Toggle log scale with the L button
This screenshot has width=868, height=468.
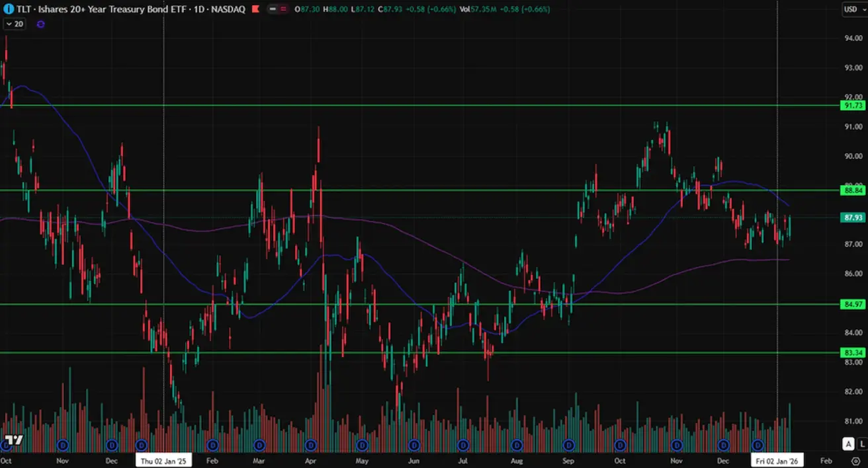(x=861, y=444)
